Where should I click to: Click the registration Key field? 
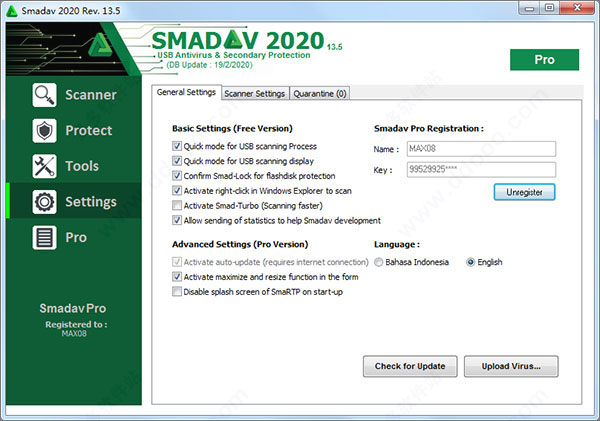click(x=481, y=170)
